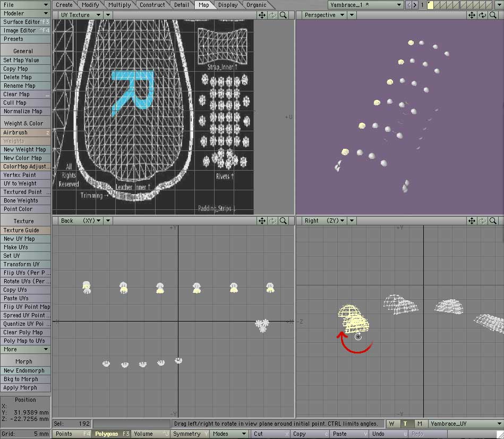Click Normalize Map
Image resolution: width=504 pixels, height=439 pixels.
point(25,111)
